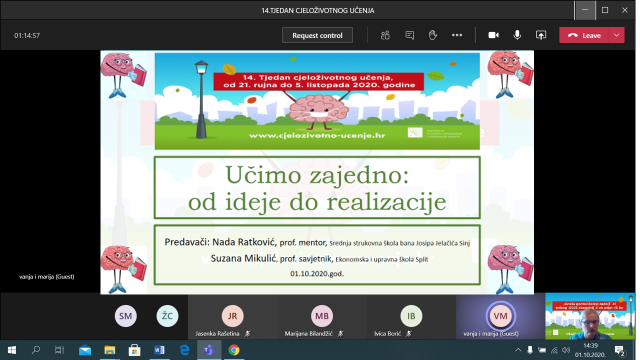Click the Request control button

[317, 36]
